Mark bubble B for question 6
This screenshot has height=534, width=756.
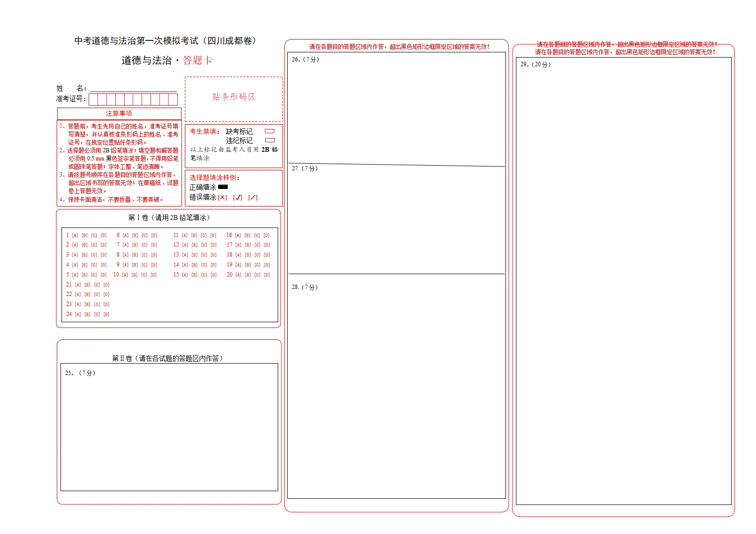click(135, 235)
